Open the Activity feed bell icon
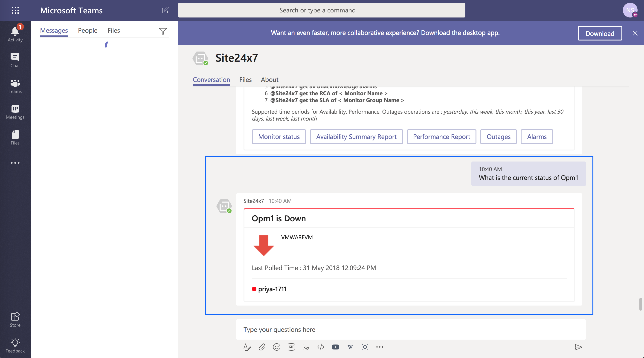 coord(15,34)
